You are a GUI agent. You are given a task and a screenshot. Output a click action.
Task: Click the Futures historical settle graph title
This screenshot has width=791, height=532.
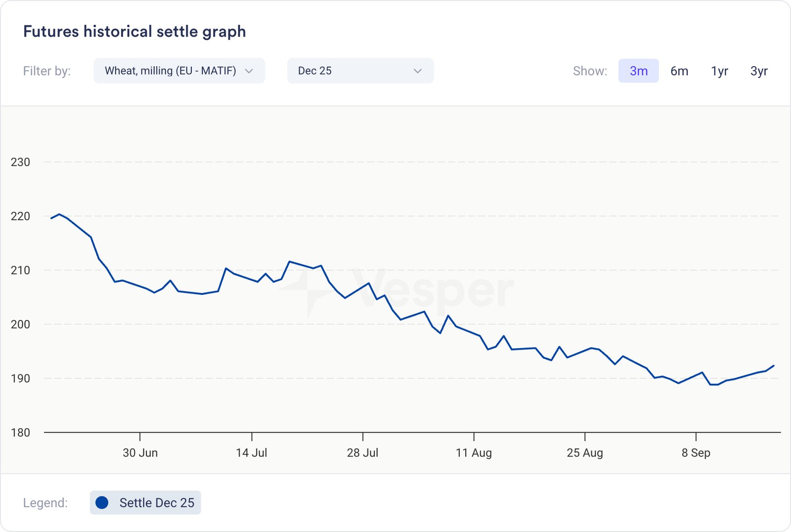(x=134, y=32)
